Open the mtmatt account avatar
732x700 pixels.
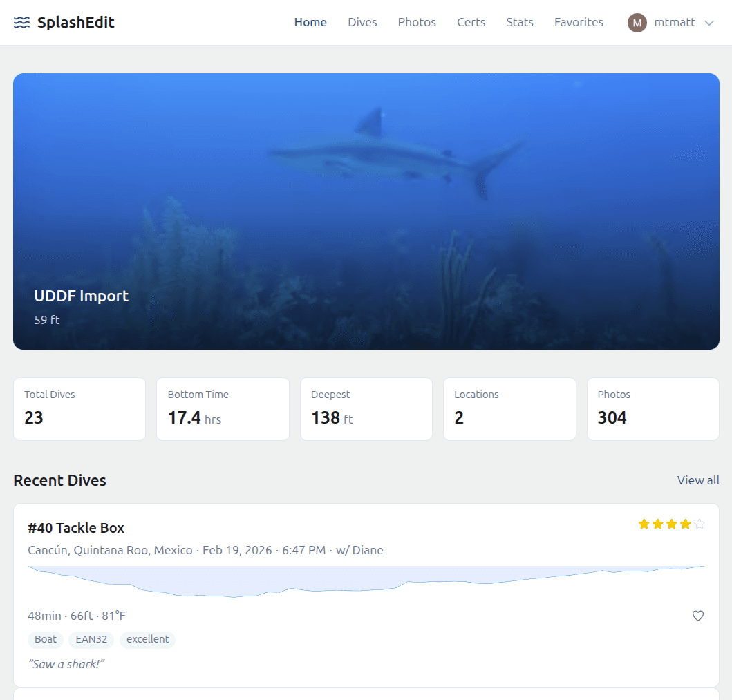[x=637, y=23]
